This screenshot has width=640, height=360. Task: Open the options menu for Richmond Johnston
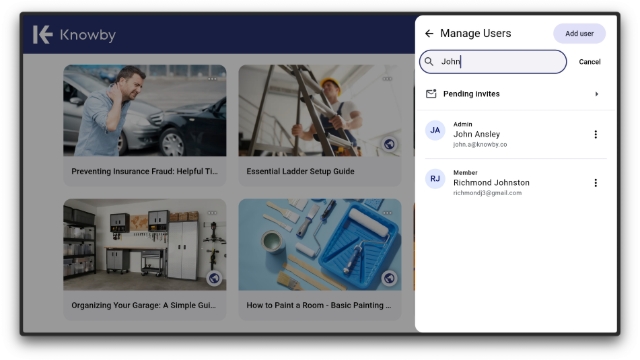pos(596,183)
